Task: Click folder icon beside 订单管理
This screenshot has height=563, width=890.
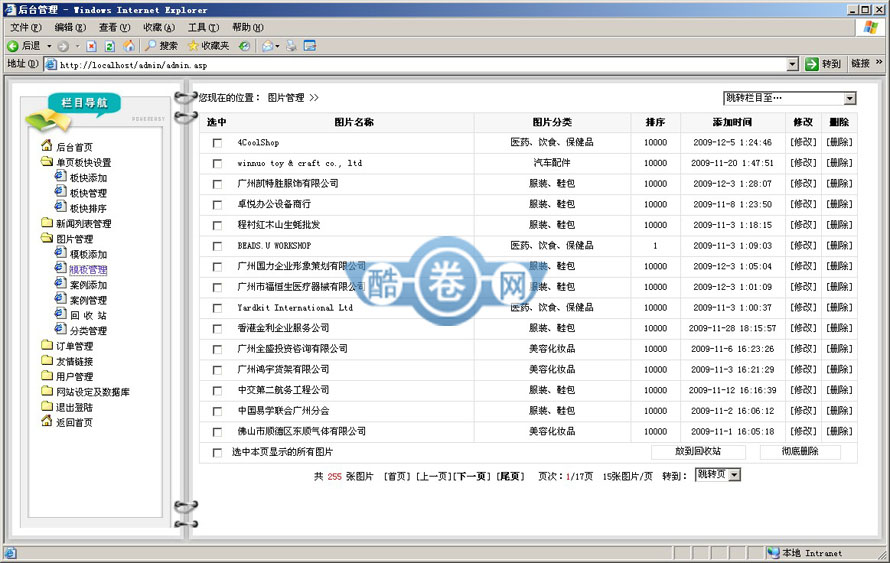Action: coord(47,345)
